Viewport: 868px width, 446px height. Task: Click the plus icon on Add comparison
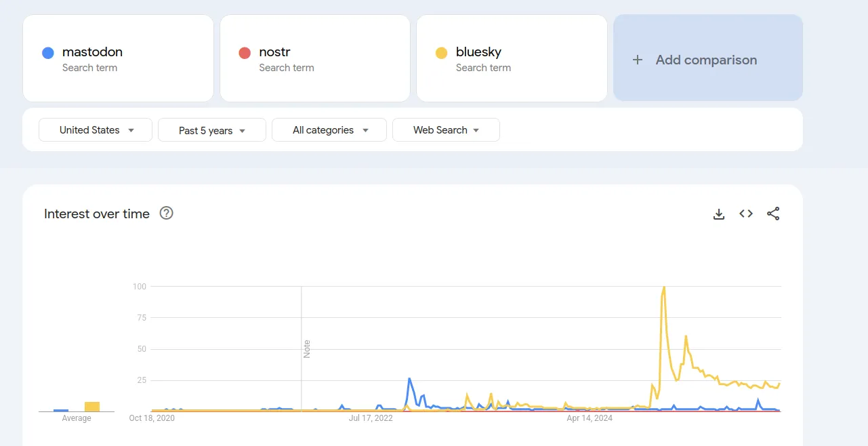coord(637,60)
